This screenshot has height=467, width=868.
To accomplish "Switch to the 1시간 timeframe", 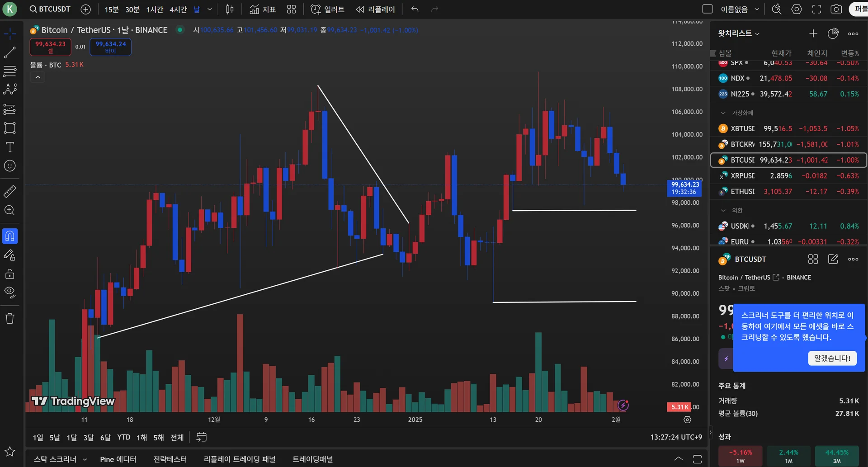I will pos(155,9).
